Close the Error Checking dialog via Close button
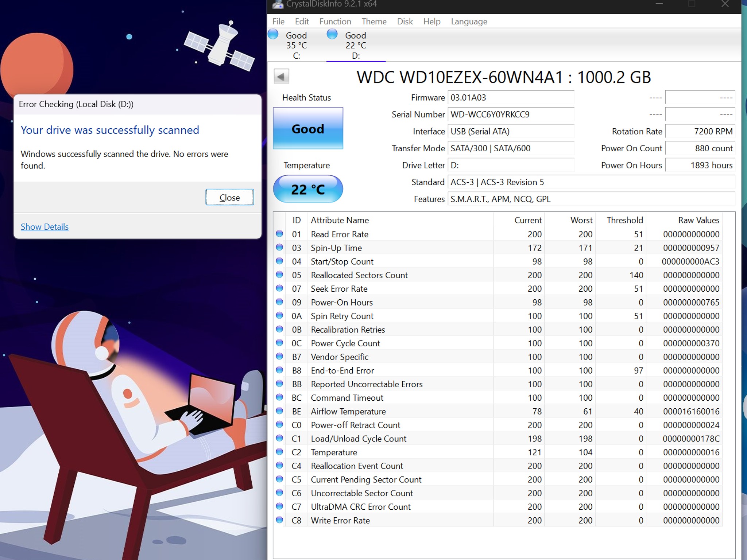 [230, 197]
